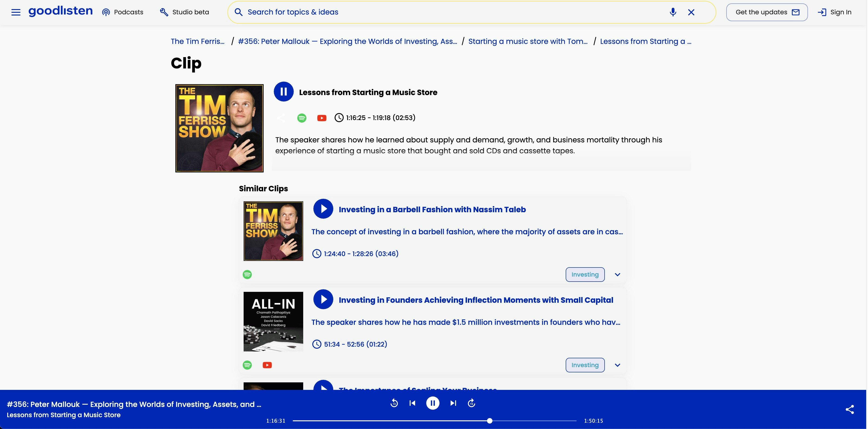Open the hamburger menu
Image resolution: width=868 pixels, height=429 pixels.
pos(16,13)
